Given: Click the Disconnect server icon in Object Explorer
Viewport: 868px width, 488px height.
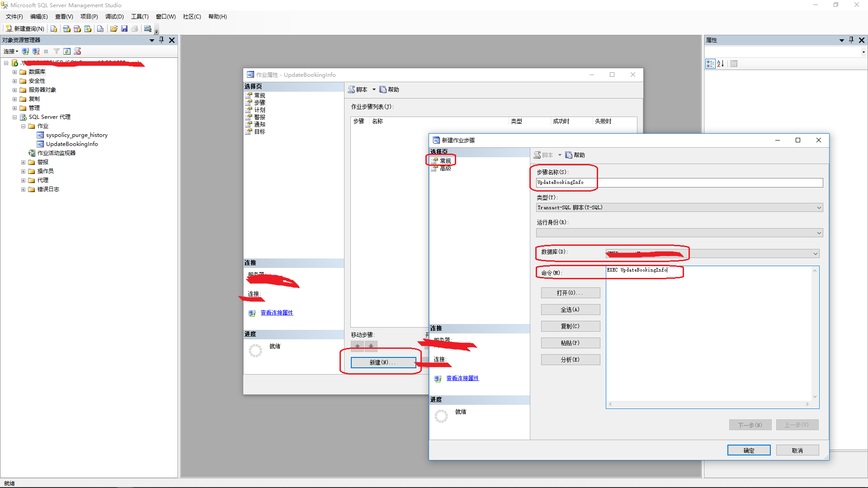Looking at the screenshot, I should [x=35, y=51].
